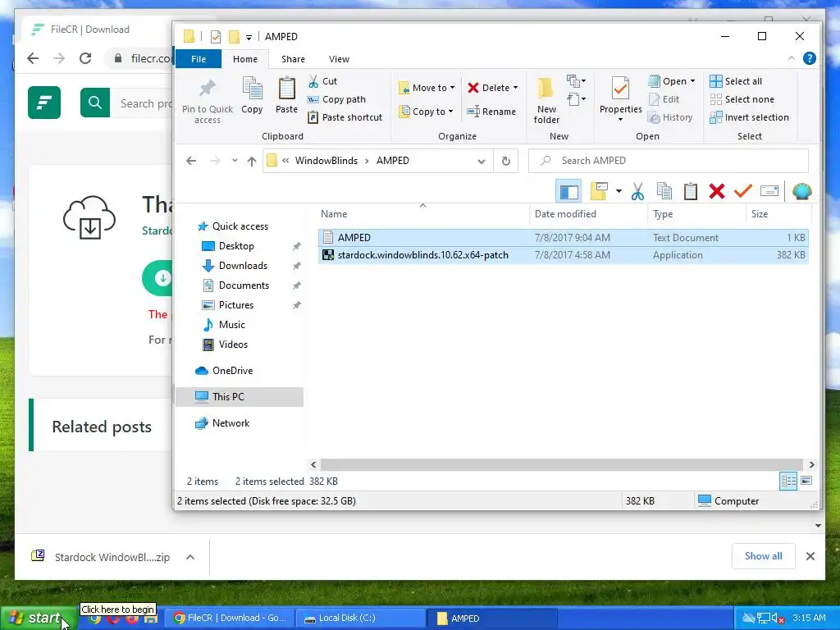Open the Delete dropdown arrow
This screenshot has width=840, height=630.
pos(515,88)
